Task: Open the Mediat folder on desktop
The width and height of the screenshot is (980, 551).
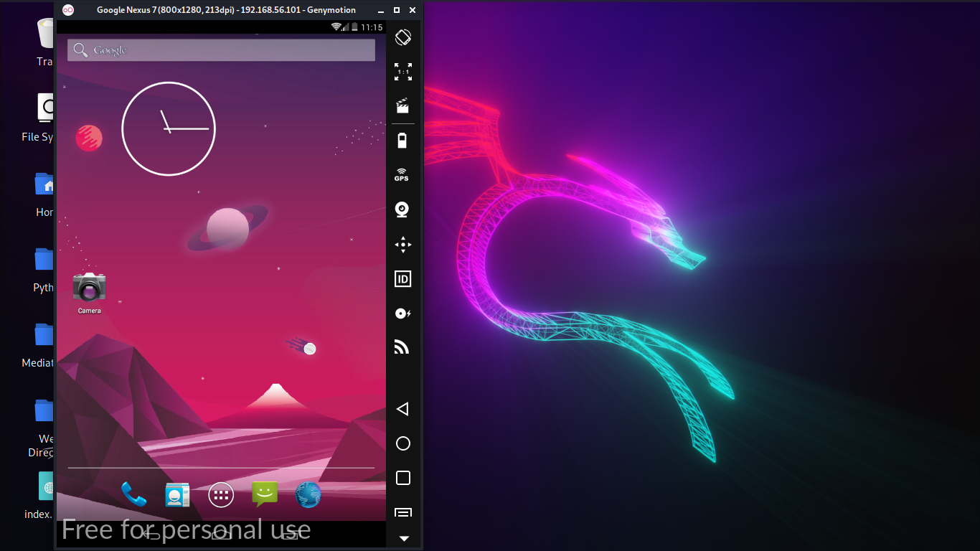Action: pos(39,344)
